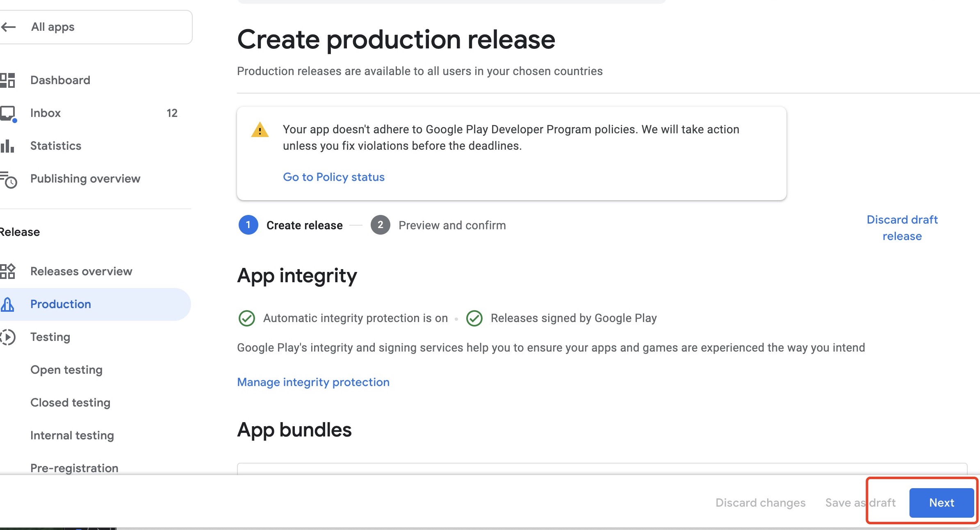Click Discard changes button
The image size is (980, 530).
point(760,503)
